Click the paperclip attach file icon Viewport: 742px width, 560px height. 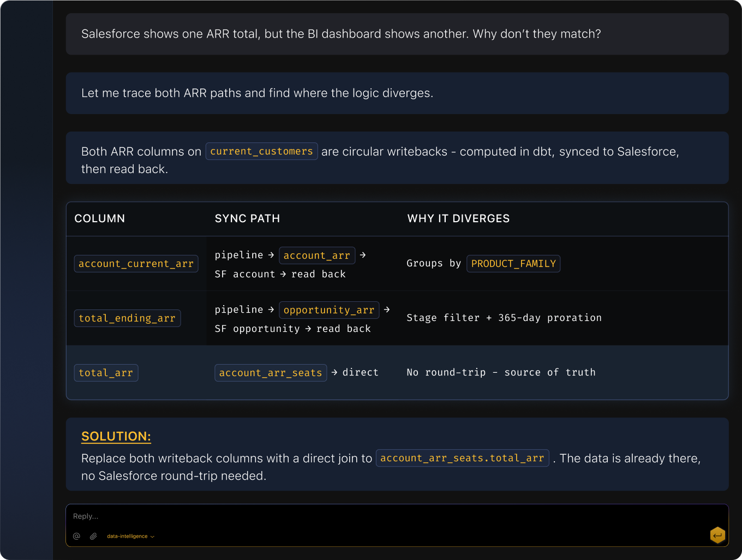tap(93, 536)
